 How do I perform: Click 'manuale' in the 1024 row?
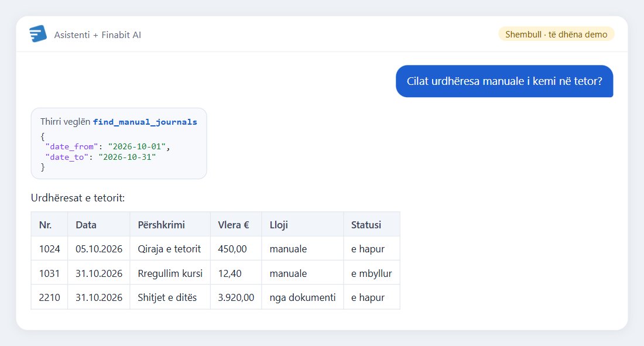(x=288, y=249)
